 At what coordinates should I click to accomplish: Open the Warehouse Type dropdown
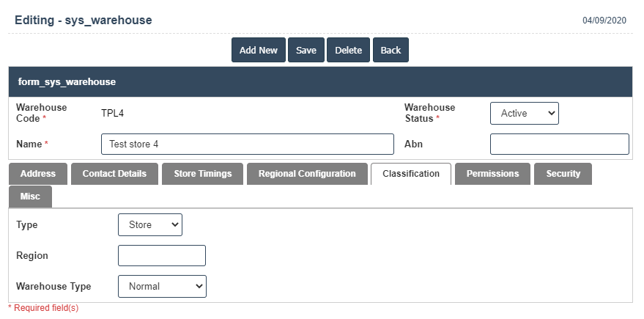coord(162,287)
